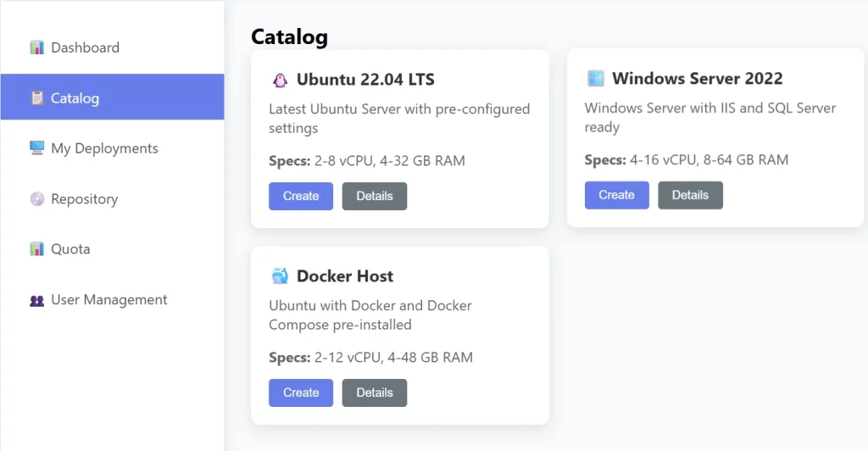This screenshot has width=868, height=451.
Task: Click the "Windows Server with IIS and SQL Server ready" description
Action: coord(710,117)
